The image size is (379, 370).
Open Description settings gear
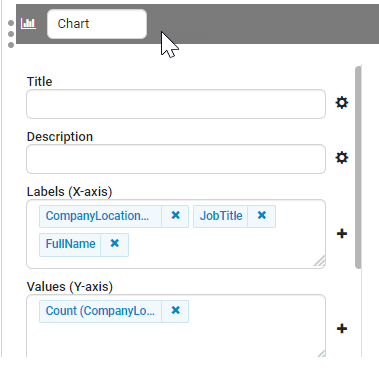tap(342, 158)
